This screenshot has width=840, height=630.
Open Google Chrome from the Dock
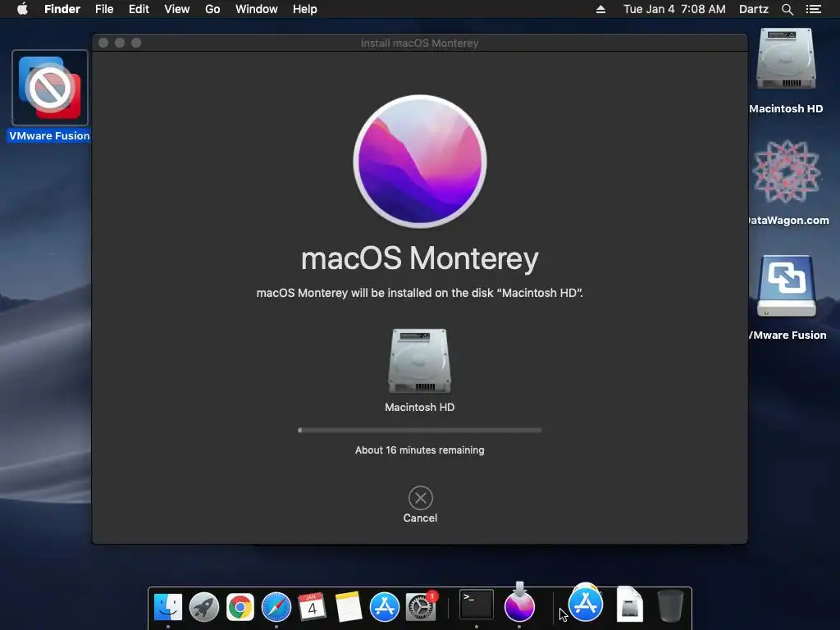click(x=240, y=607)
